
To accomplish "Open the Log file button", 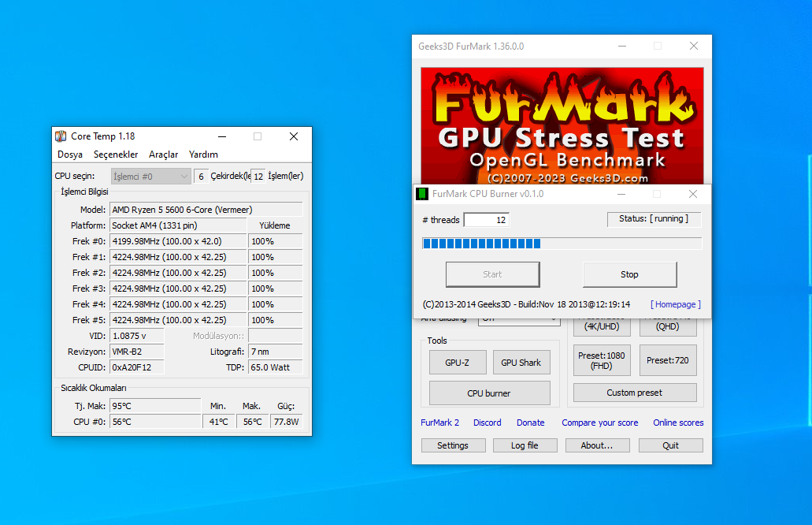I will point(525,445).
